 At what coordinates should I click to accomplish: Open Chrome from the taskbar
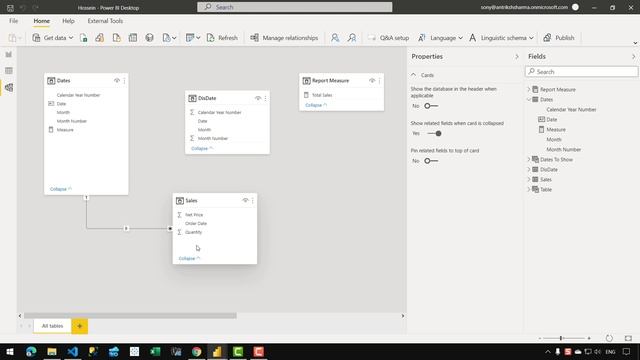pos(196,351)
